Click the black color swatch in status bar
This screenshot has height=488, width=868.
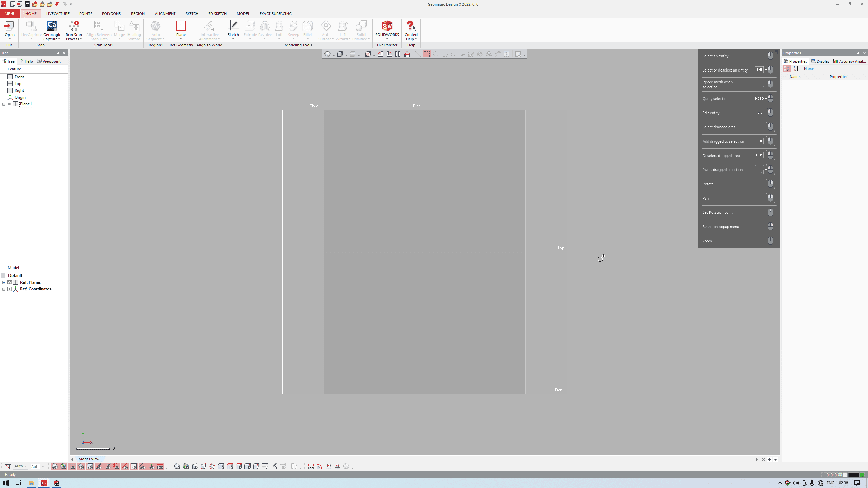[853, 475]
